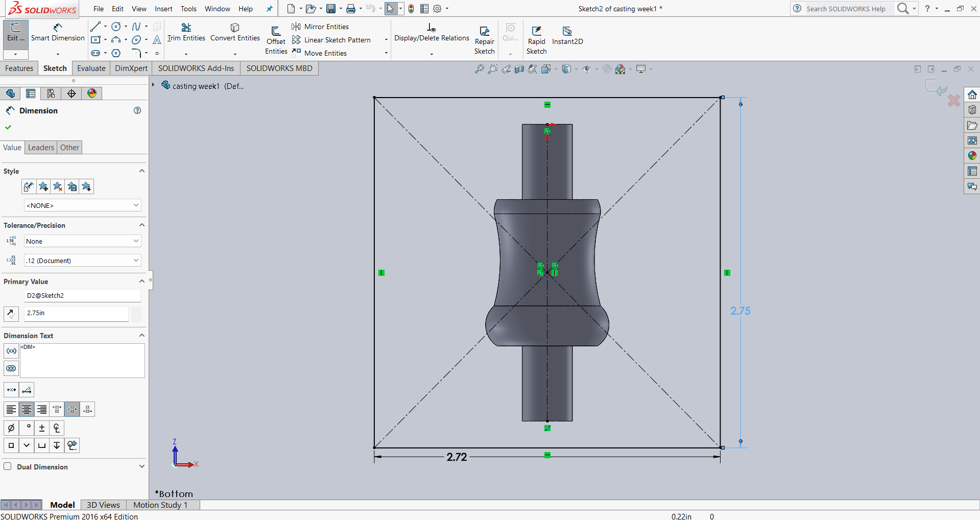Screen dimensions: 980x520
Task: Click the Section View icon
Action: pyautogui.click(x=519, y=69)
